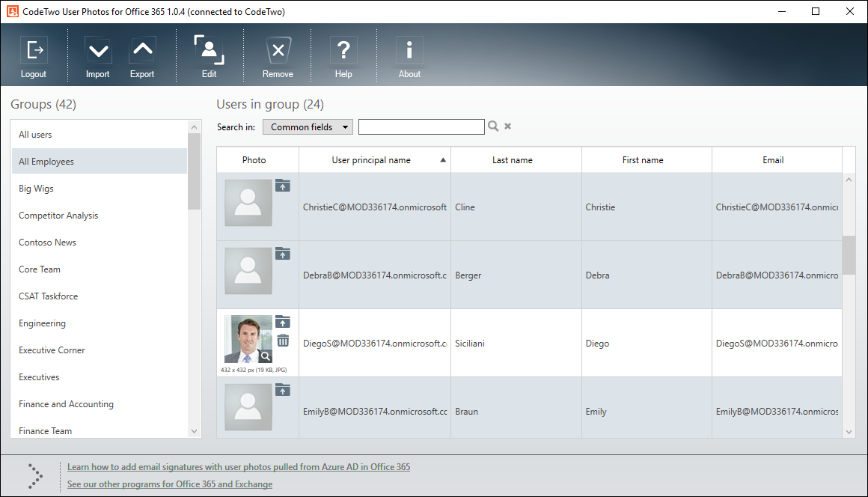Viewport: 868px width, 497px height.
Task: Upload a photo for Emily Braun
Action: point(283,390)
